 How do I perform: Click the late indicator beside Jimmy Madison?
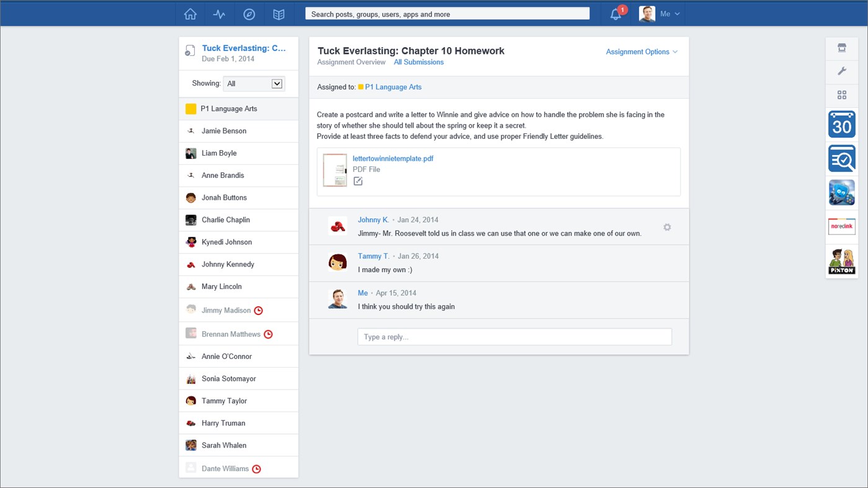tap(258, 310)
